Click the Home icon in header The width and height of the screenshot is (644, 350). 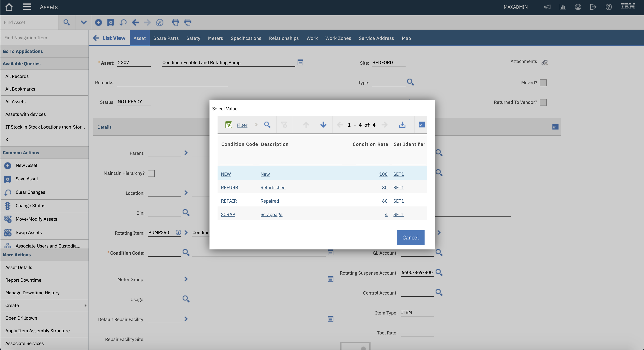coord(9,7)
